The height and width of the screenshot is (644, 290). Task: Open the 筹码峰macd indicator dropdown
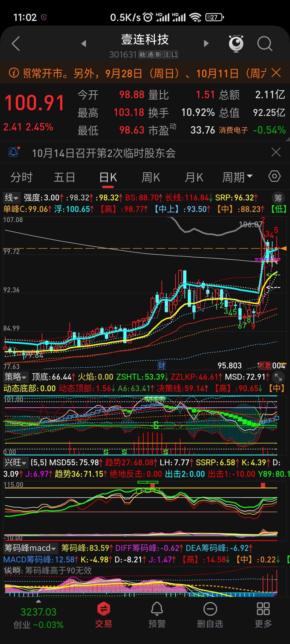click(30, 548)
